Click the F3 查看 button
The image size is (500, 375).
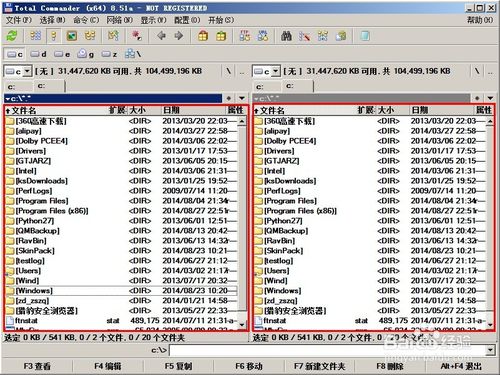(x=37, y=366)
